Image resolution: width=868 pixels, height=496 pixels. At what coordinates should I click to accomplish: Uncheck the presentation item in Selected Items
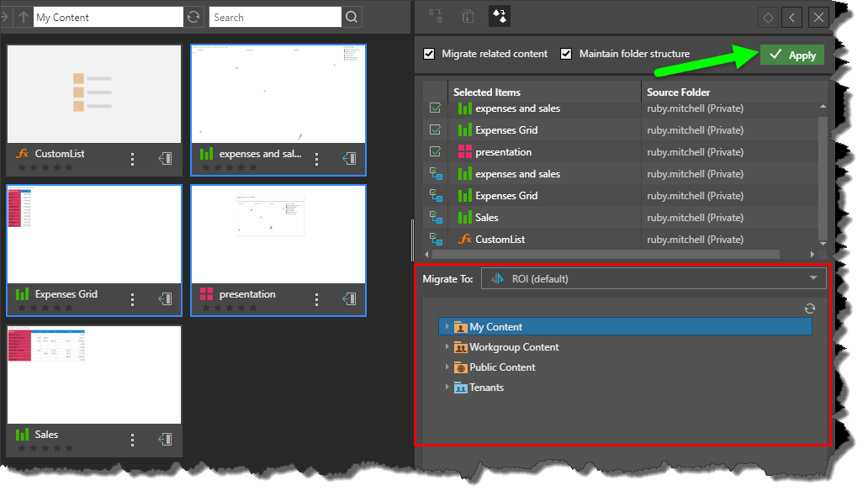(435, 152)
